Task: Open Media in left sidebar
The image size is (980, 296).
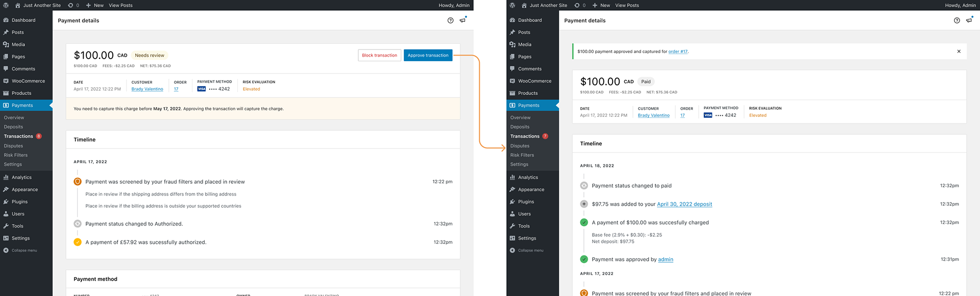Action: pos(26,44)
